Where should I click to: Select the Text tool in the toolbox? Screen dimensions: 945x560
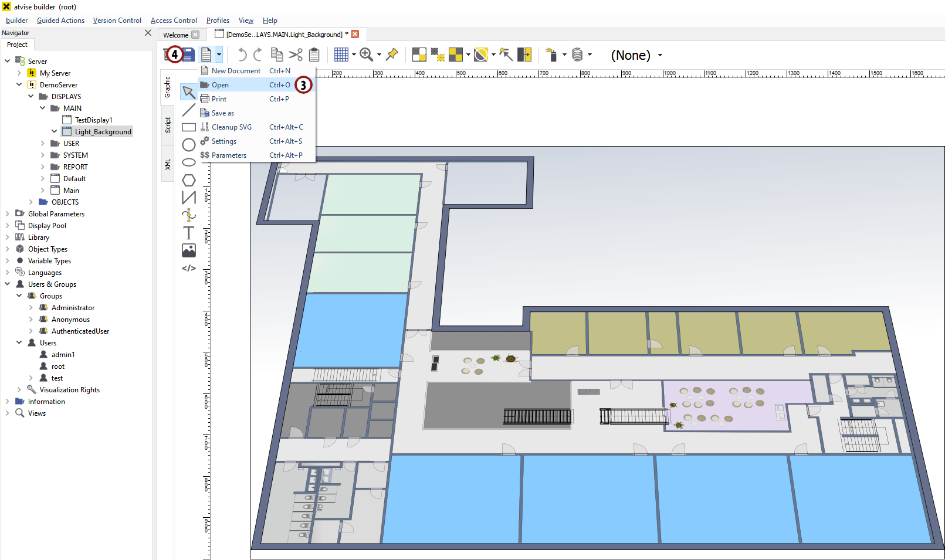click(188, 233)
